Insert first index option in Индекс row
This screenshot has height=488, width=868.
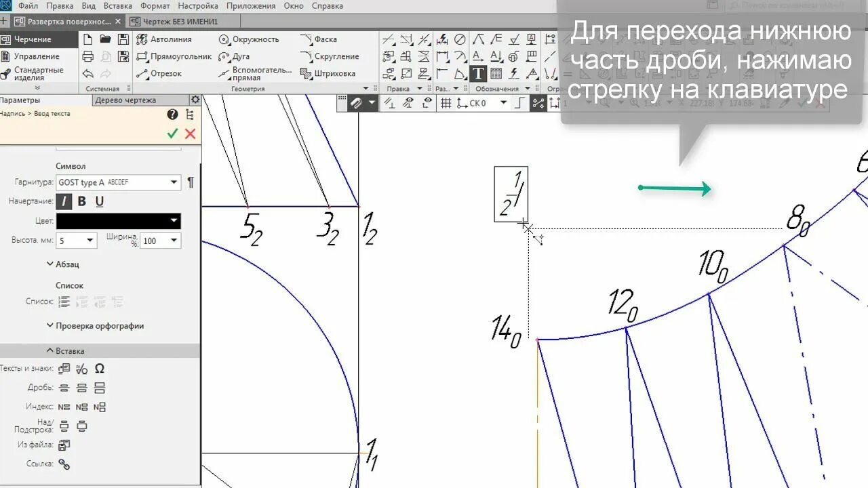pyautogui.click(x=64, y=407)
